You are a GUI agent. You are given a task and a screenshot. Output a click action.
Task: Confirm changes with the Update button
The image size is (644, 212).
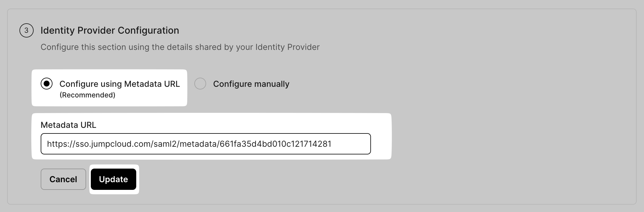pos(114,179)
